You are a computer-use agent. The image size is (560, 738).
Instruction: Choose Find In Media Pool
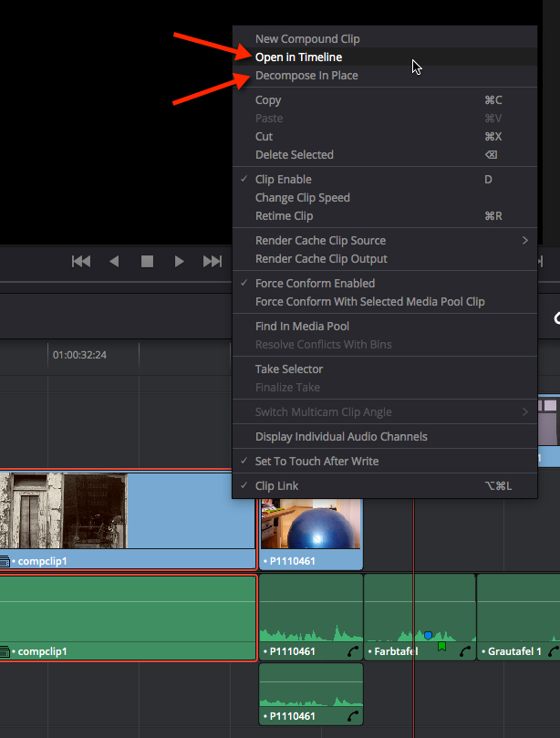coord(302,327)
